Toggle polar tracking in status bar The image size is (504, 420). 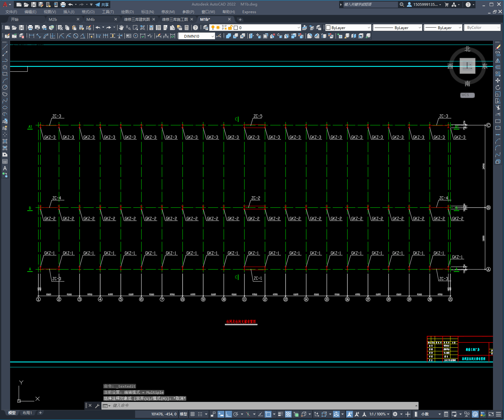236,414
